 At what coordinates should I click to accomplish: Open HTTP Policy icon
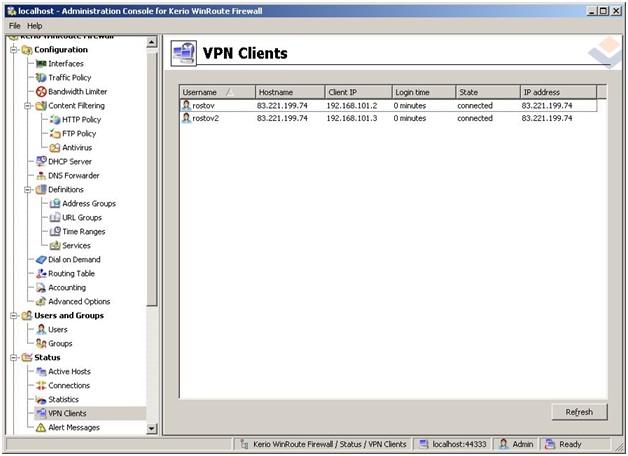pyautogui.click(x=55, y=120)
